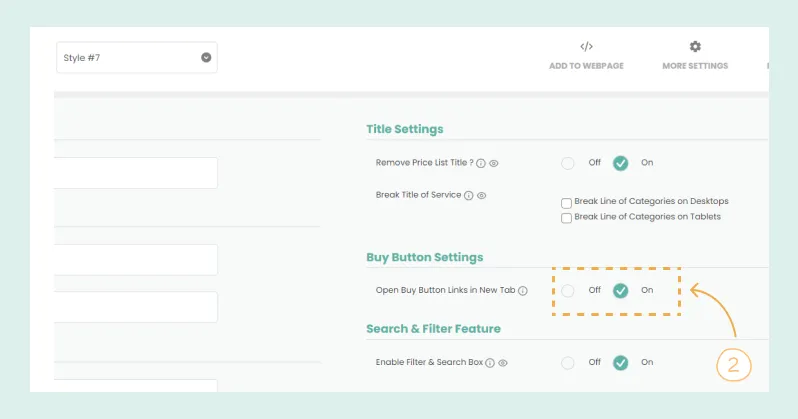Click the MORE SETTINGS label
Viewport: 798px width, 419px height.
pos(695,66)
